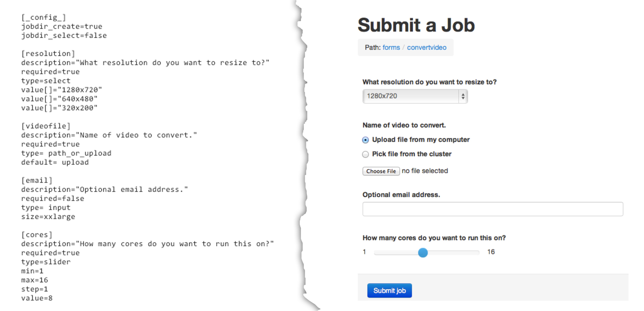
Task: Click the Submit a Job heading
Action: (x=416, y=25)
